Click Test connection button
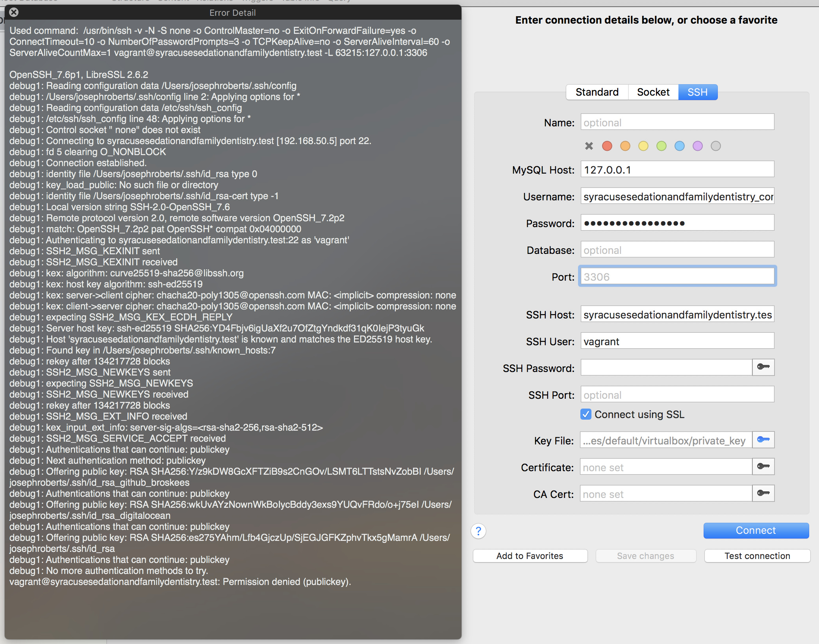819x644 pixels. point(756,555)
